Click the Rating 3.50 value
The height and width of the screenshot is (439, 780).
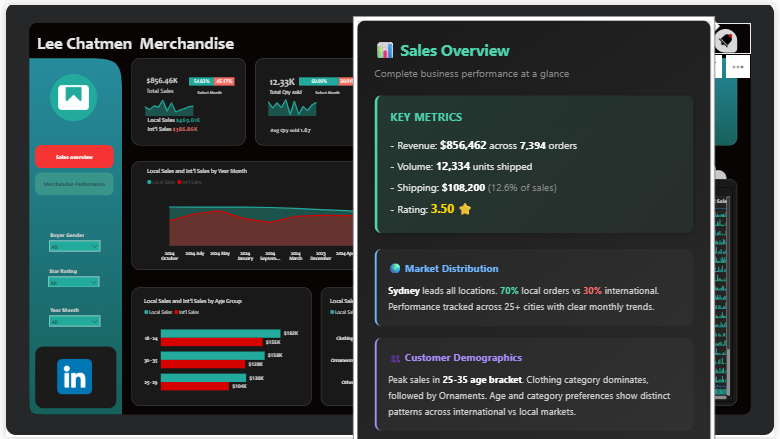coord(442,209)
